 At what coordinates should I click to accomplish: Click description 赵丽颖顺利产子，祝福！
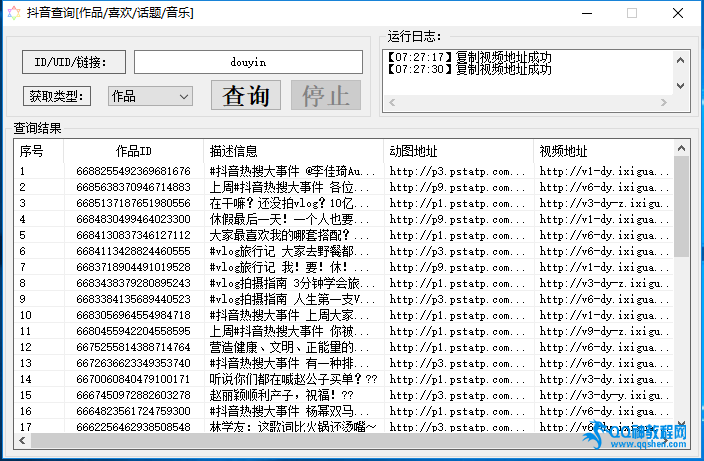(282, 395)
